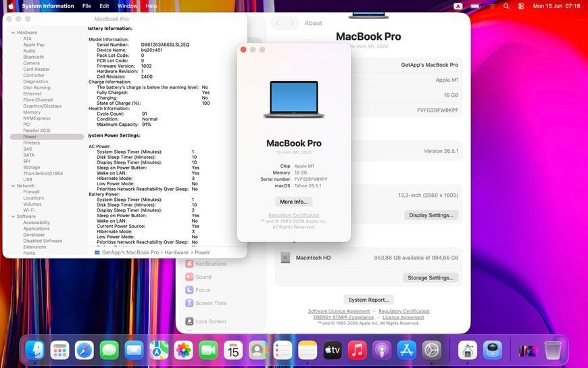Open the blue loupe app in Dock
This screenshot has height=368, width=588.
[x=493, y=350]
